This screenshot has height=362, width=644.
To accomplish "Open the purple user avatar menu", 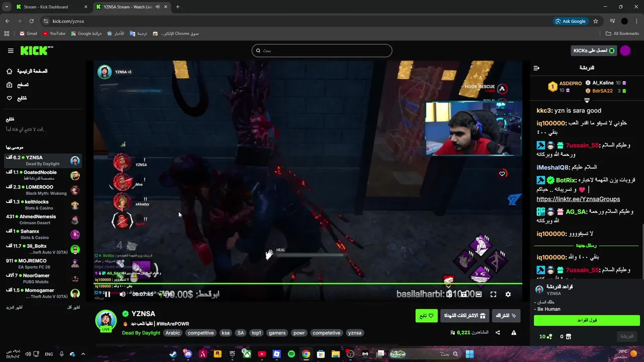I will click(625, 50).
